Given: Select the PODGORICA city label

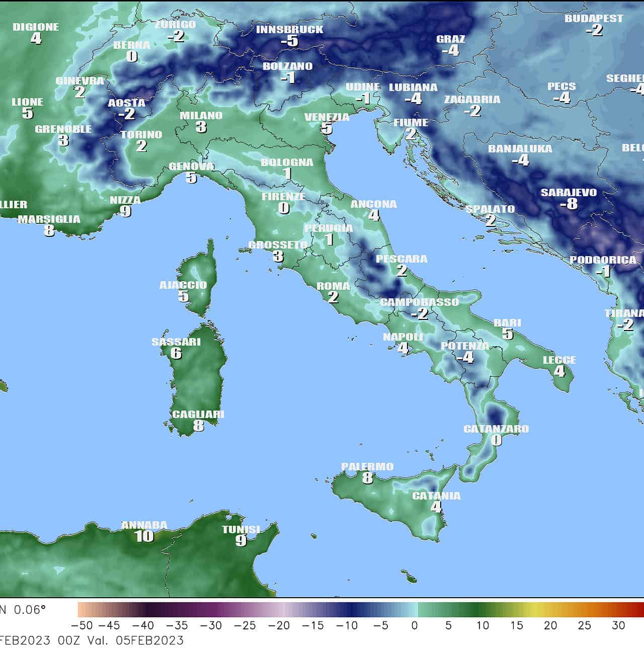Looking at the screenshot, I should 603,260.
